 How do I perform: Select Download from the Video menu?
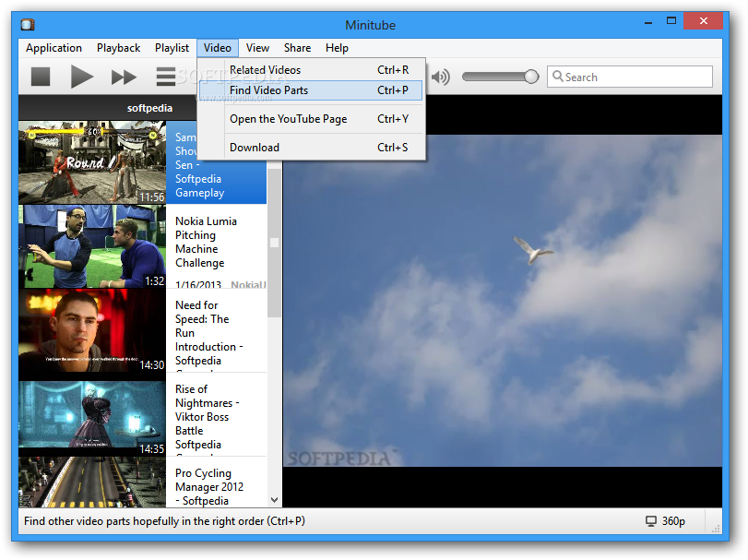[311, 148]
